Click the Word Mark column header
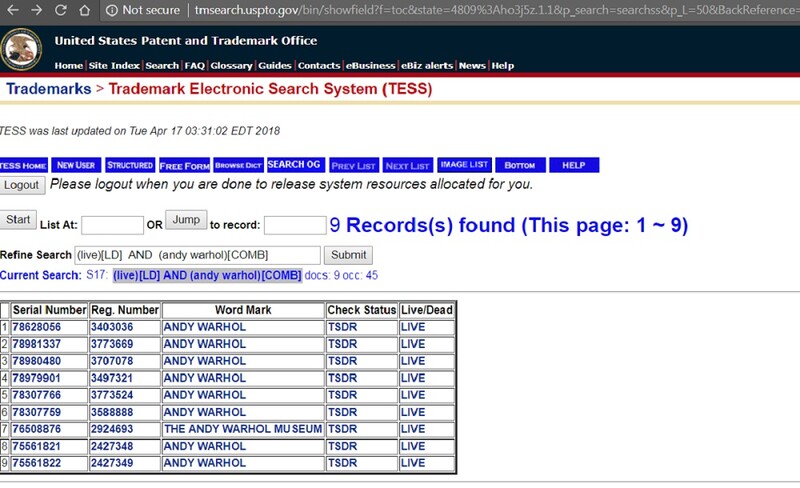Image resolution: width=800 pixels, height=488 pixels. click(243, 310)
